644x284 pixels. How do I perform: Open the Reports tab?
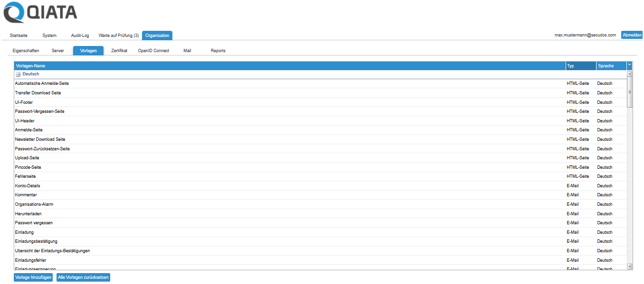[218, 50]
